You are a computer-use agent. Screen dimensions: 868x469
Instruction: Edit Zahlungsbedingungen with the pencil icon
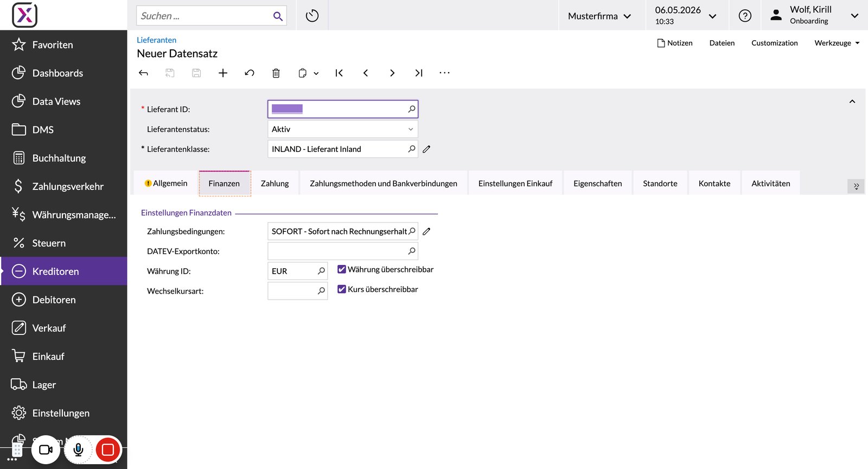click(426, 231)
